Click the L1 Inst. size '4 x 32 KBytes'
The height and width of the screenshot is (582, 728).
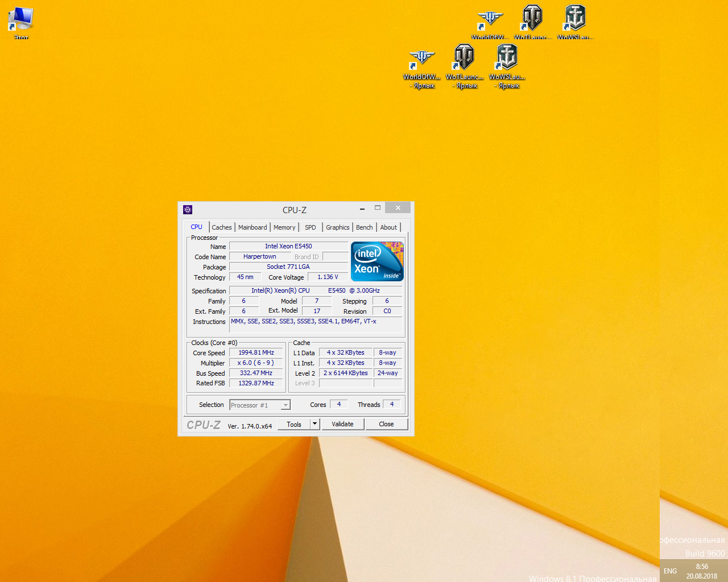tap(346, 363)
